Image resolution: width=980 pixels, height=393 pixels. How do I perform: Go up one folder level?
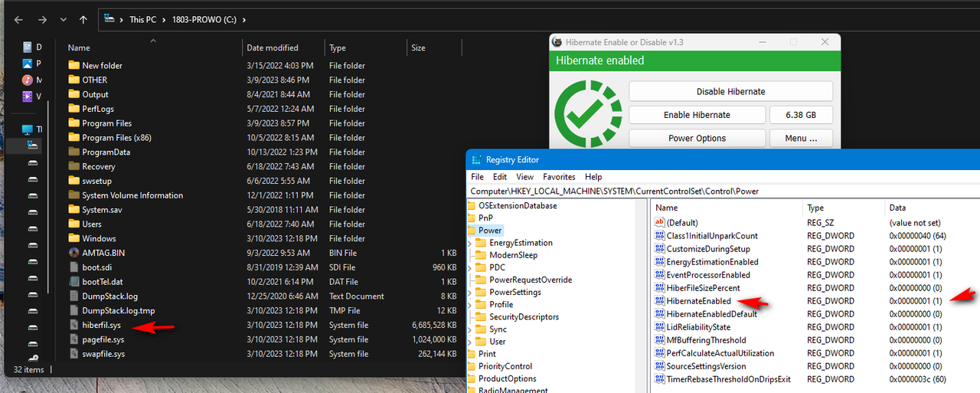(83, 18)
